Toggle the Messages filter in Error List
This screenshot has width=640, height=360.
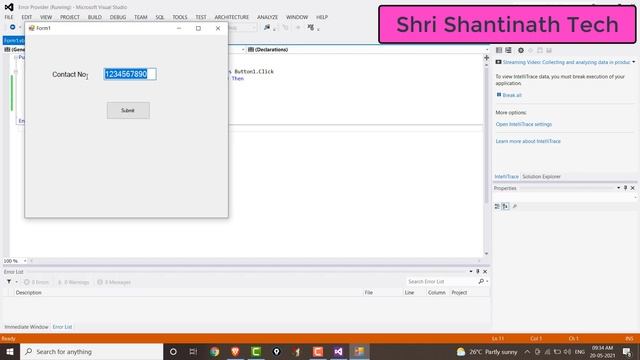(114, 282)
